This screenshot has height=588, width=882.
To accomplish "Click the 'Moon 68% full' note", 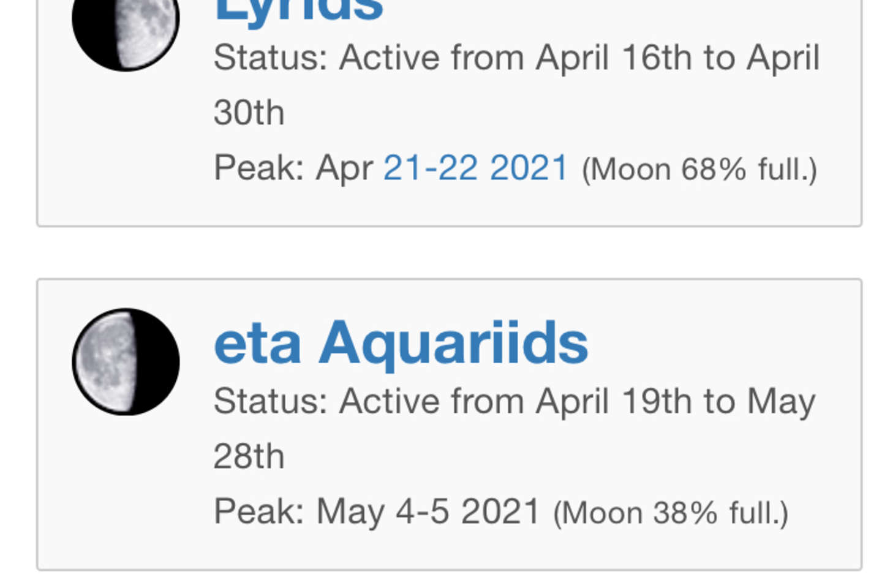I will [699, 170].
